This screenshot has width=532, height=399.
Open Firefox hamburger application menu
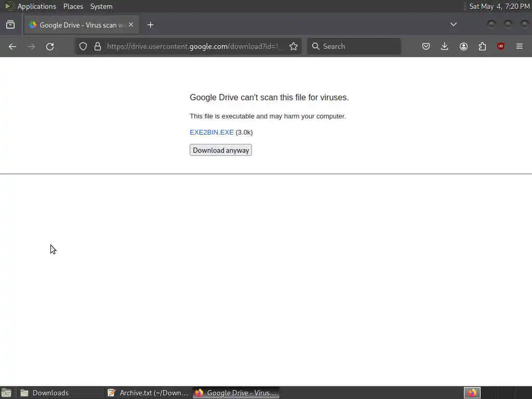pos(520,46)
